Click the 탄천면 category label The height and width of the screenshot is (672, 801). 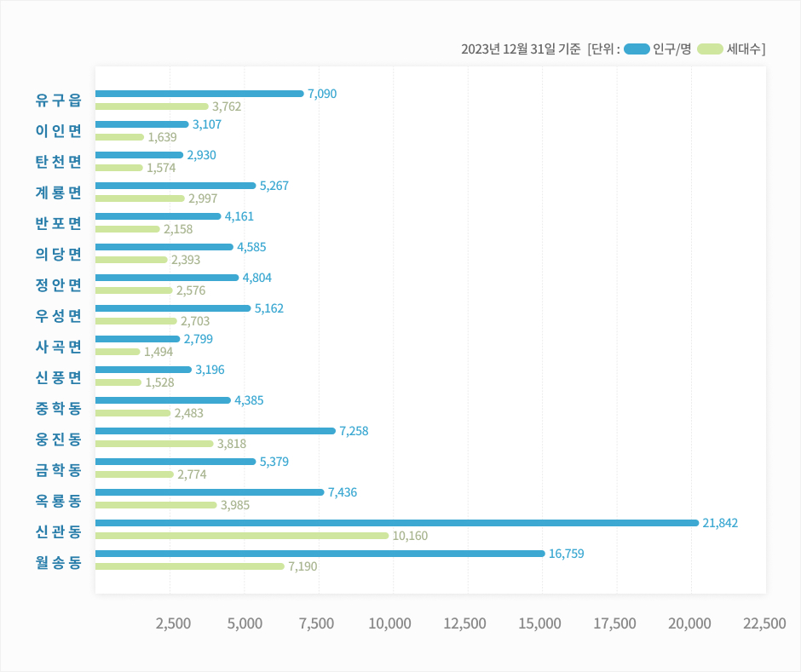coord(59,162)
